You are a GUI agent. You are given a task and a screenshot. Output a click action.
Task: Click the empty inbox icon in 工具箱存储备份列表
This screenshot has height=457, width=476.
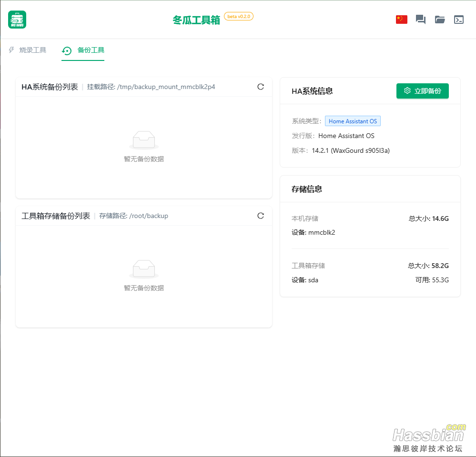[144, 269]
